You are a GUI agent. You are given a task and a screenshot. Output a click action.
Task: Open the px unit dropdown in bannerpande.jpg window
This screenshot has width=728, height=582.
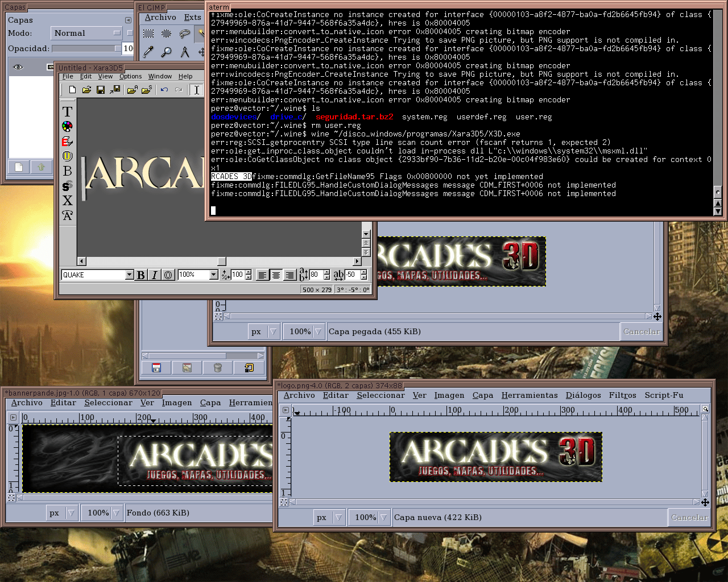coord(63,513)
